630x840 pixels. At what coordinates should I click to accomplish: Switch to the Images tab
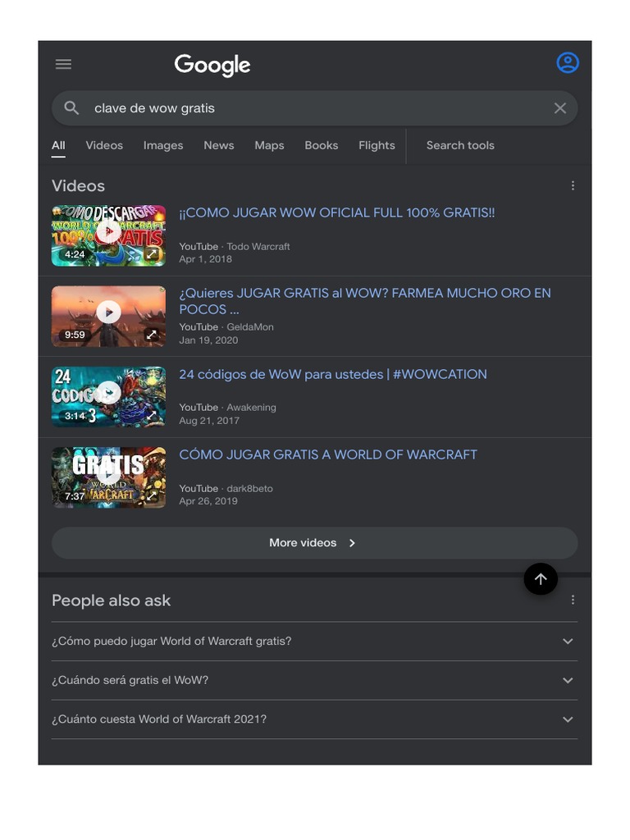point(163,145)
